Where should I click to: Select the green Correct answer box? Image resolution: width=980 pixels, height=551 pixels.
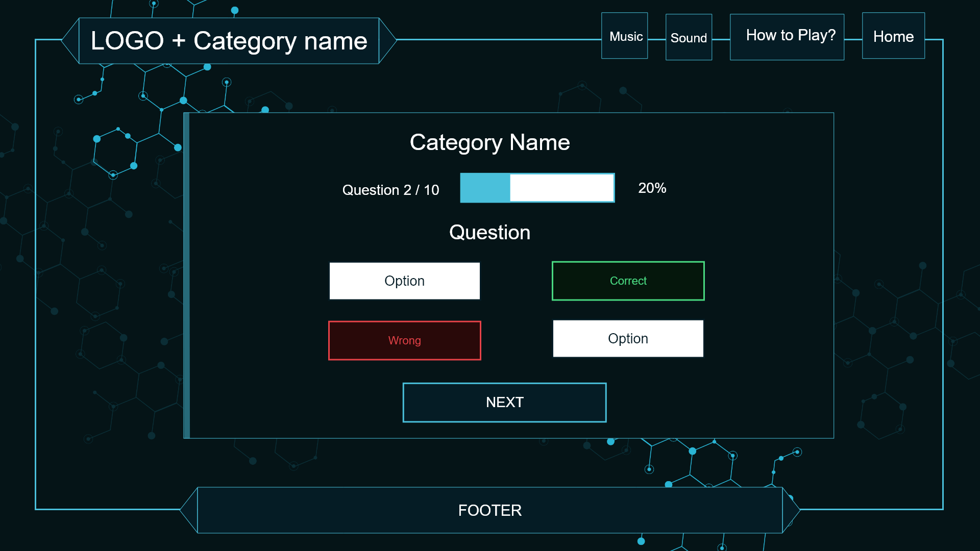point(628,281)
